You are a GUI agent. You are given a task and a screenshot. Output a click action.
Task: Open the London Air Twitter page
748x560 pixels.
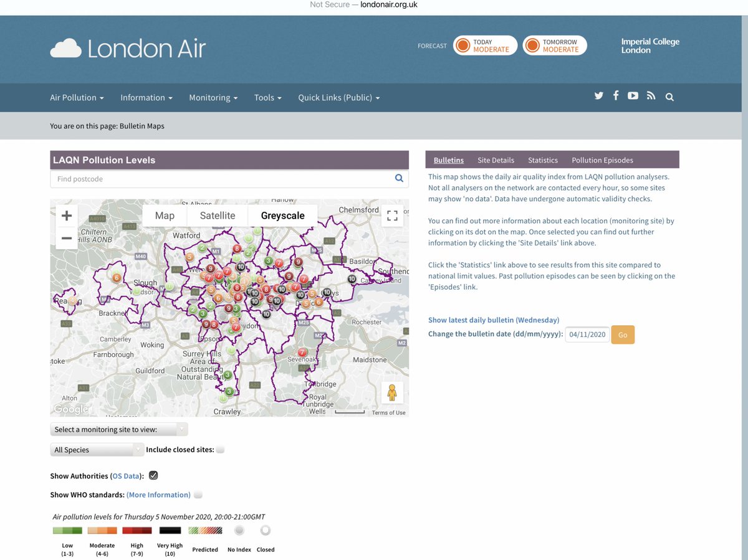point(598,95)
